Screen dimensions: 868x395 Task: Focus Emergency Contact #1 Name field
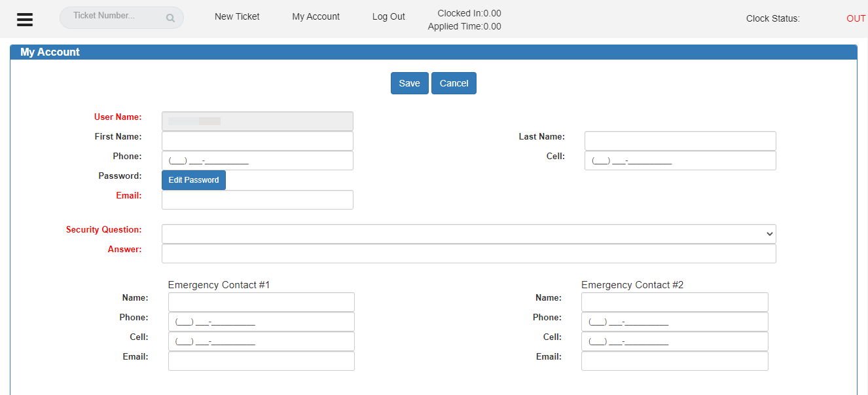pos(261,302)
